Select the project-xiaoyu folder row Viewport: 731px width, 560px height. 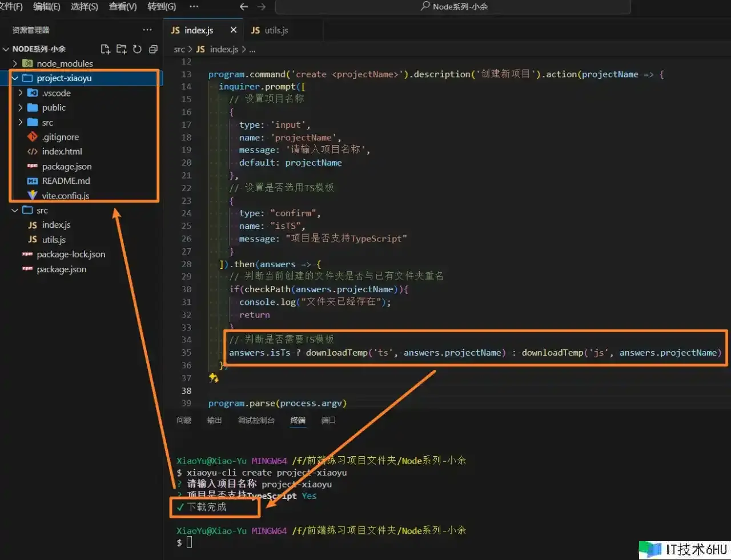click(81, 78)
